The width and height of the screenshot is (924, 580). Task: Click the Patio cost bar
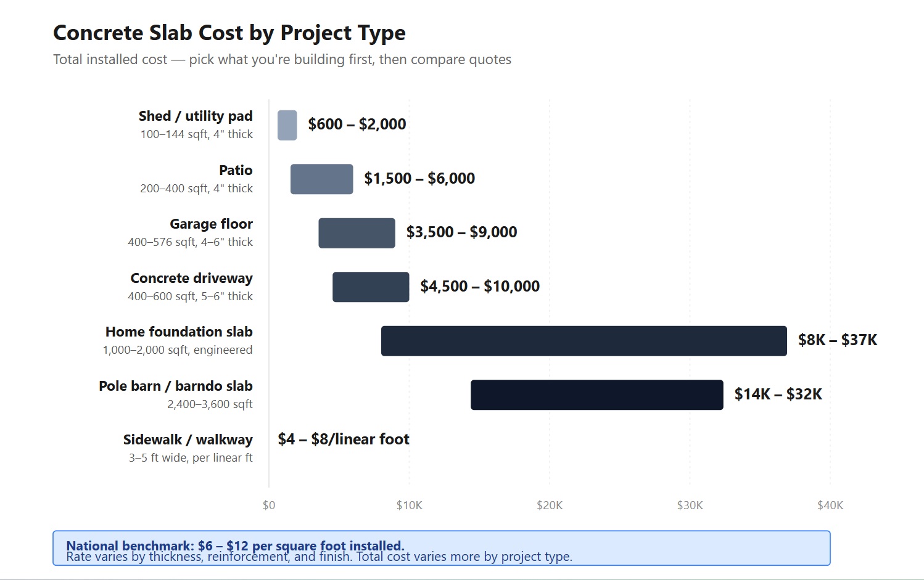pyautogui.click(x=321, y=179)
